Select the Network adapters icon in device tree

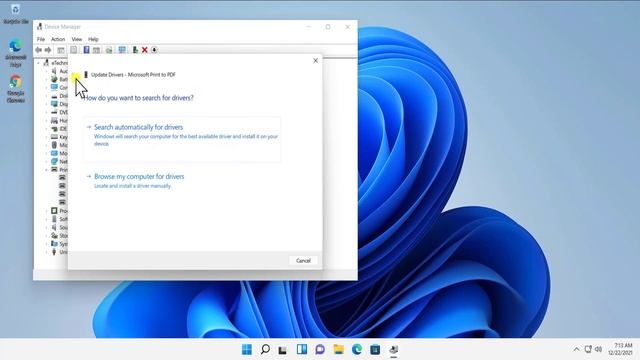pos(54,161)
